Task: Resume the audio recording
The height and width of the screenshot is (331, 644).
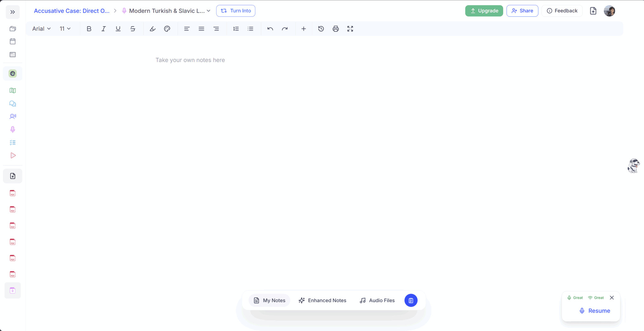Action: click(x=595, y=311)
